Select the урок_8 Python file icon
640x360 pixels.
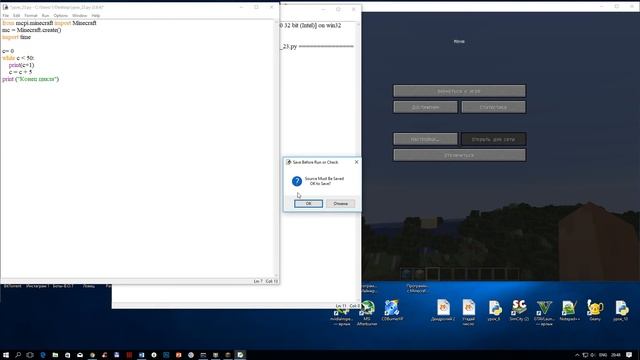pos(494,310)
